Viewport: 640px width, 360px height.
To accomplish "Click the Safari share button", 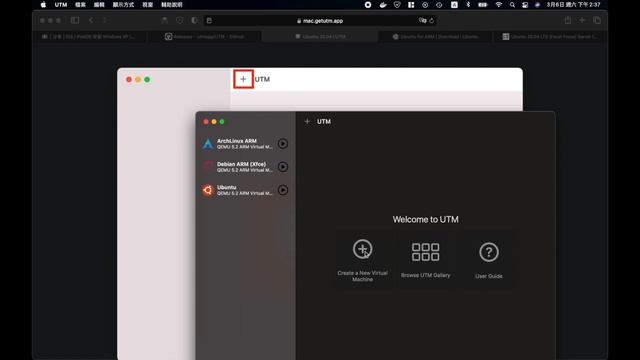I will point(568,20).
